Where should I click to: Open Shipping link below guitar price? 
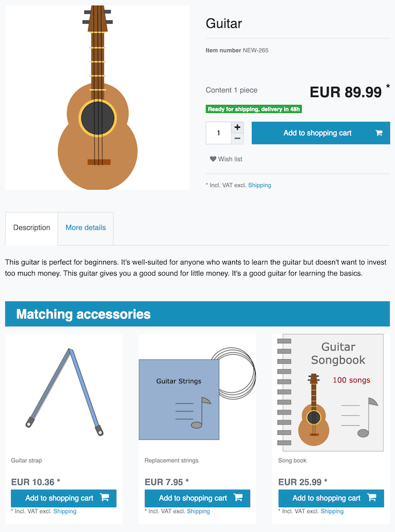click(x=259, y=185)
